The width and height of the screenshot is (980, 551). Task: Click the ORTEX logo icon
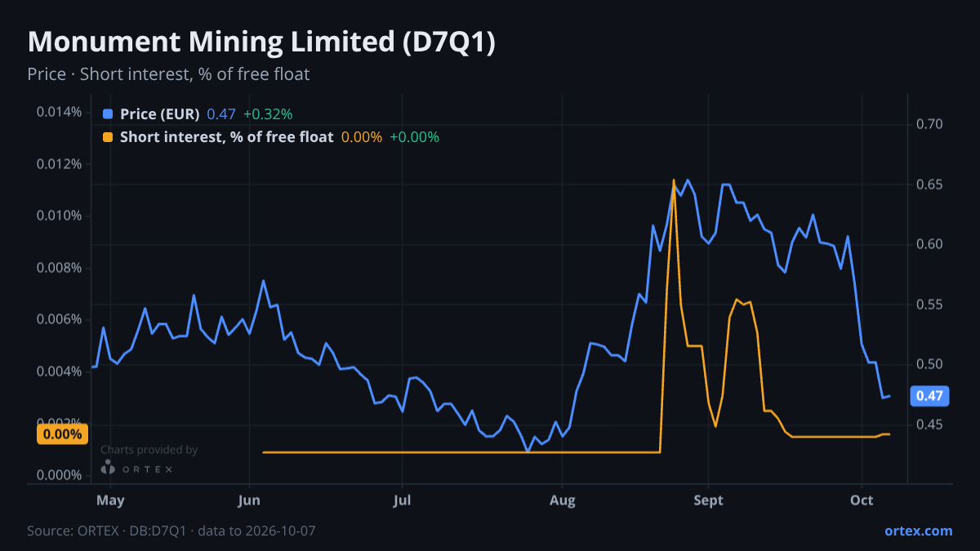pyautogui.click(x=108, y=468)
